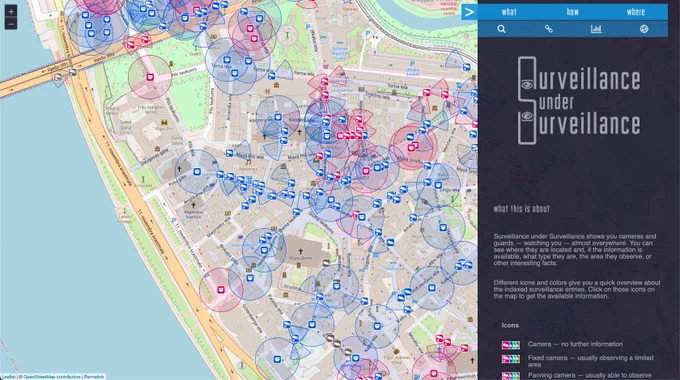This screenshot has width=680, height=380.
Task: Select the gray camera icon right of Rīgas Doms
Action: point(327,263)
